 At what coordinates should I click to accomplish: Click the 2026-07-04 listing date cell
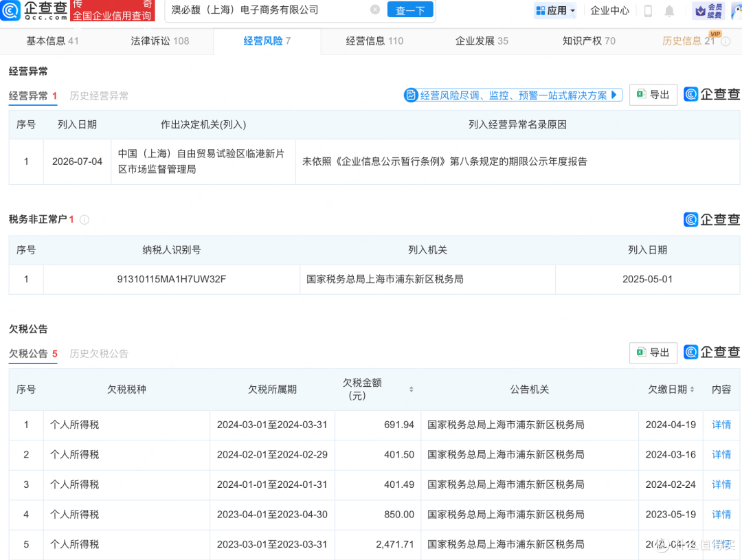pos(77,161)
